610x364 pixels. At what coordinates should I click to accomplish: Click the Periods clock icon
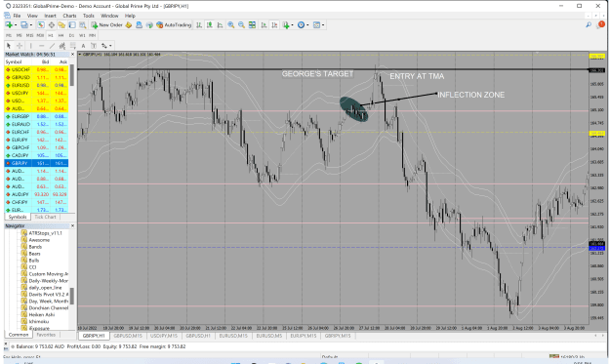coord(302,25)
